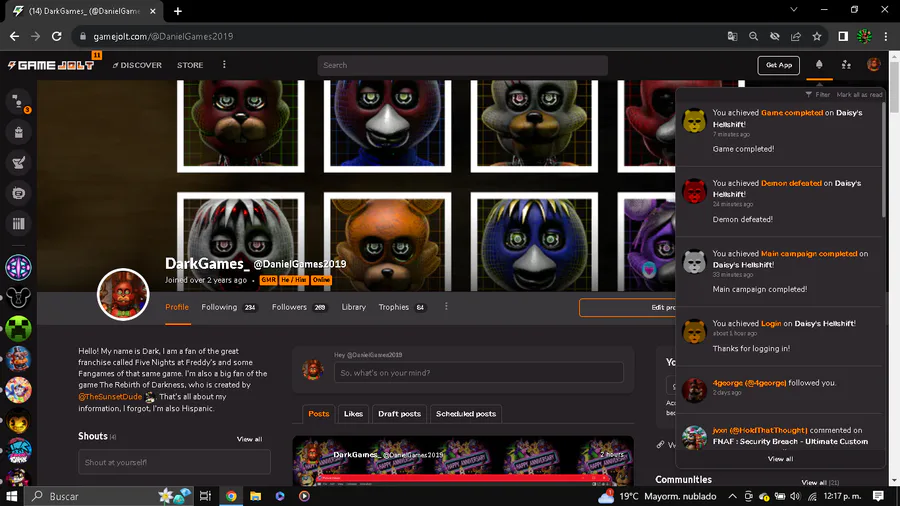Bookmark this page with the star icon

tap(817, 36)
